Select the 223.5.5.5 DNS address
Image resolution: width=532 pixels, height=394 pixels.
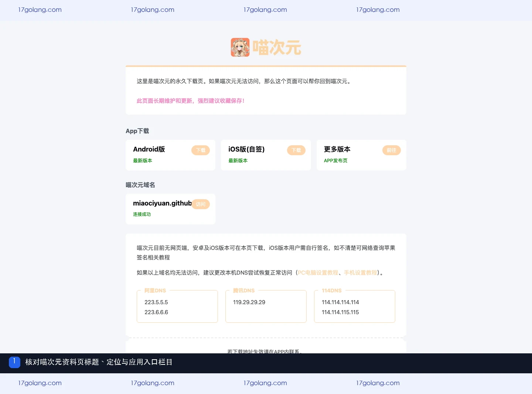click(x=156, y=302)
